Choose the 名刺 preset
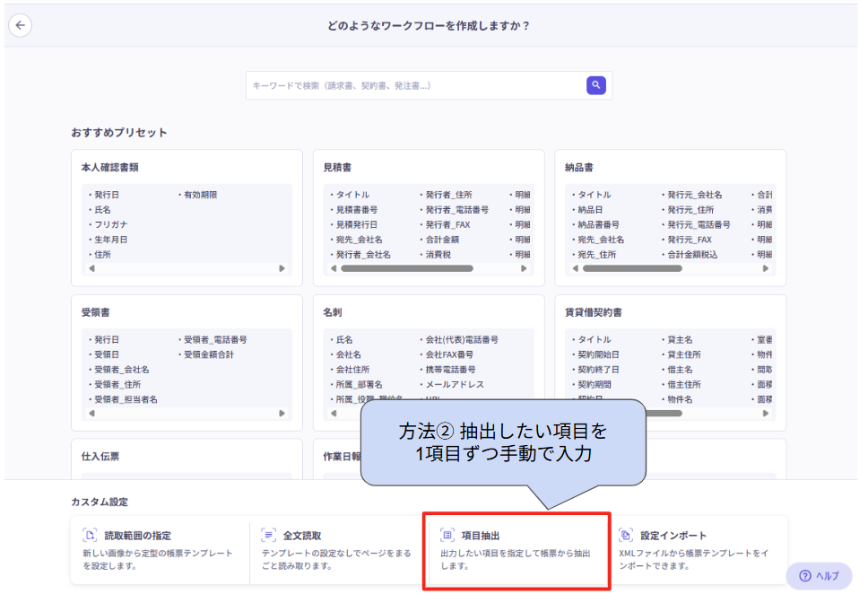The image size is (868, 594). pyautogui.click(x=428, y=312)
